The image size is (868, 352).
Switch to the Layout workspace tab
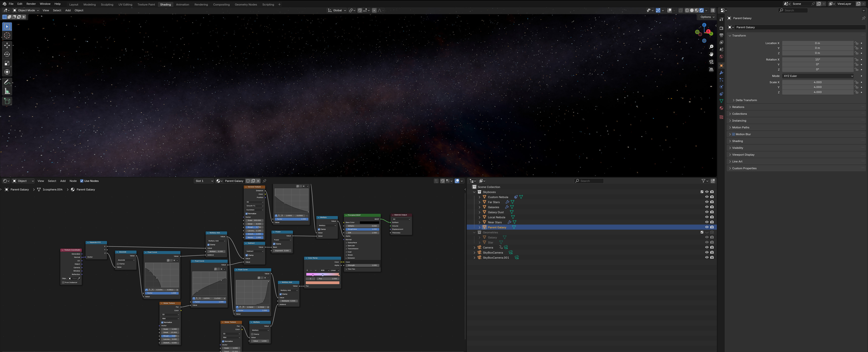pyautogui.click(x=74, y=4)
